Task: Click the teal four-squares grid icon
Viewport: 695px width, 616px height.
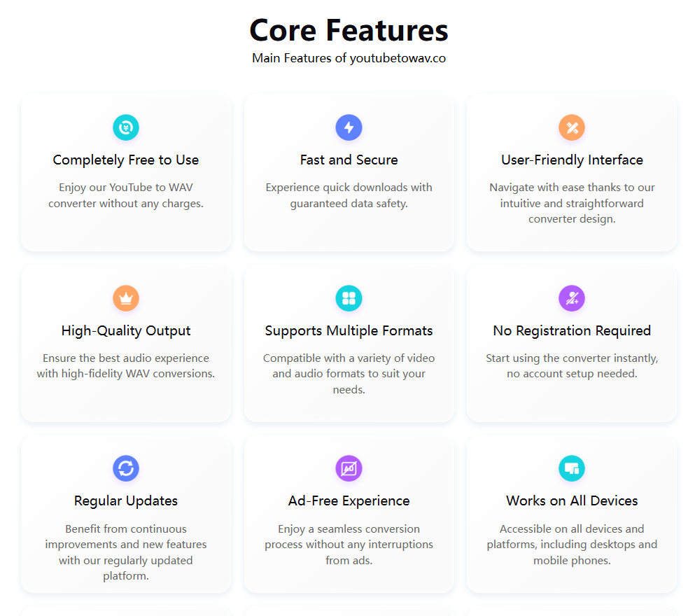Action: (x=349, y=298)
